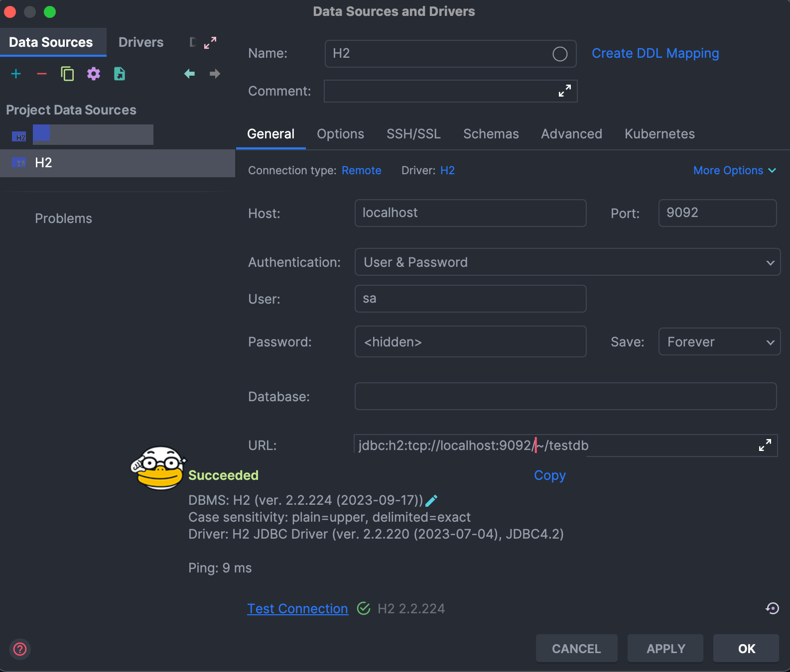Open the Authentication dropdown showing User & Password
This screenshot has width=790, height=672.
567,262
